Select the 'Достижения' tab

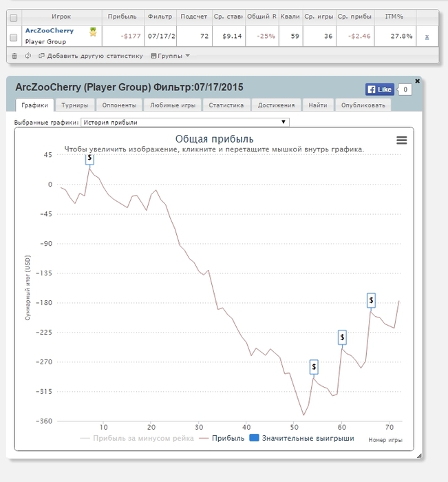(x=276, y=105)
